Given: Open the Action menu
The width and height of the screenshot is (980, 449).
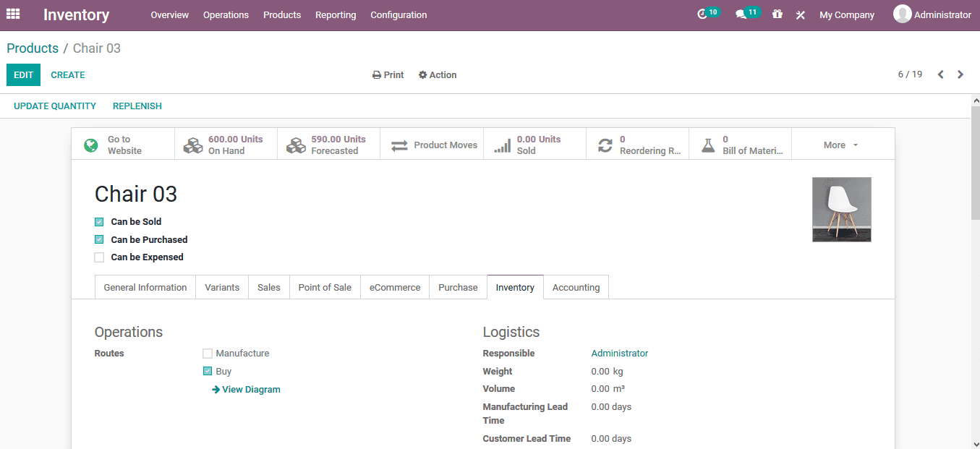Looking at the screenshot, I should click(x=438, y=74).
